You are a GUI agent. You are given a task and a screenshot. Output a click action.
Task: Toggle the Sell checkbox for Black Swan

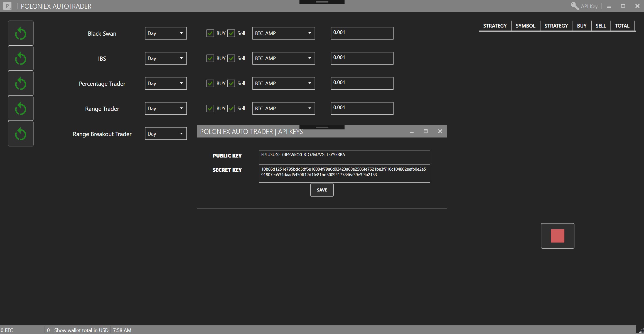(x=231, y=33)
